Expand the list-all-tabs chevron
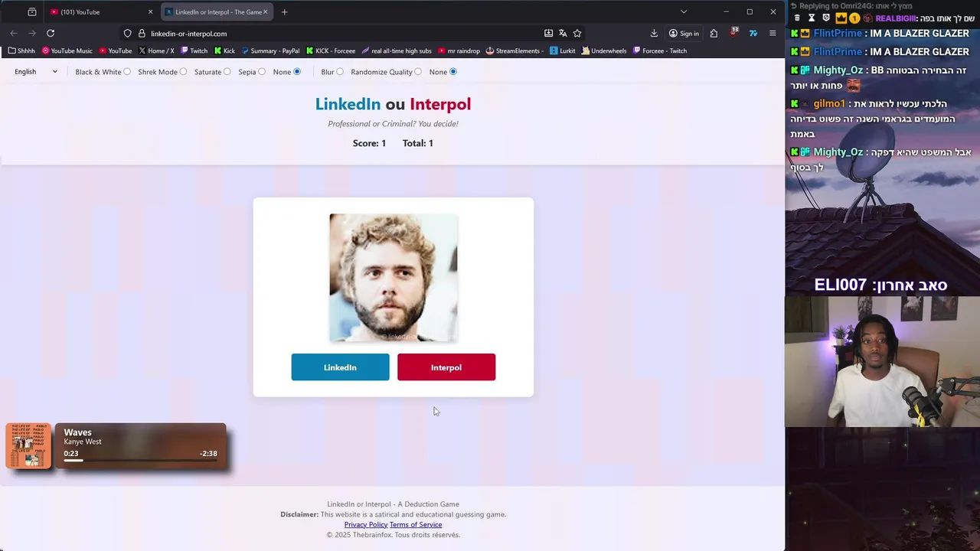Viewport: 980px width, 551px height. point(684,11)
